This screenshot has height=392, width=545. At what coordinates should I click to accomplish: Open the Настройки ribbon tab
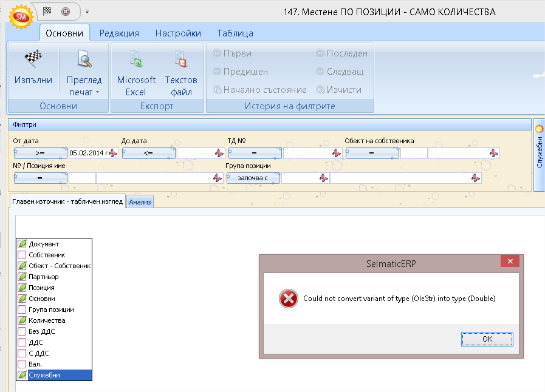(x=178, y=33)
